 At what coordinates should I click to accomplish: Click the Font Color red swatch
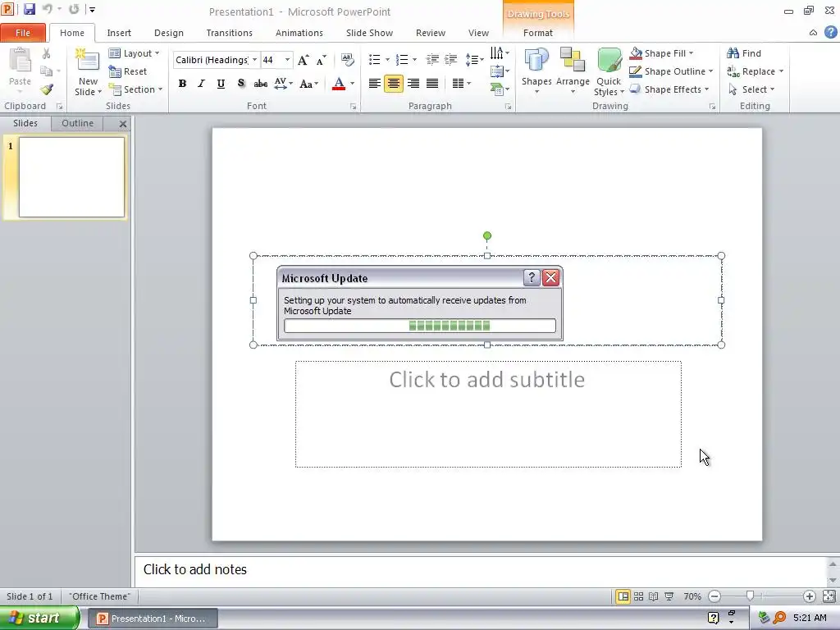339,84
